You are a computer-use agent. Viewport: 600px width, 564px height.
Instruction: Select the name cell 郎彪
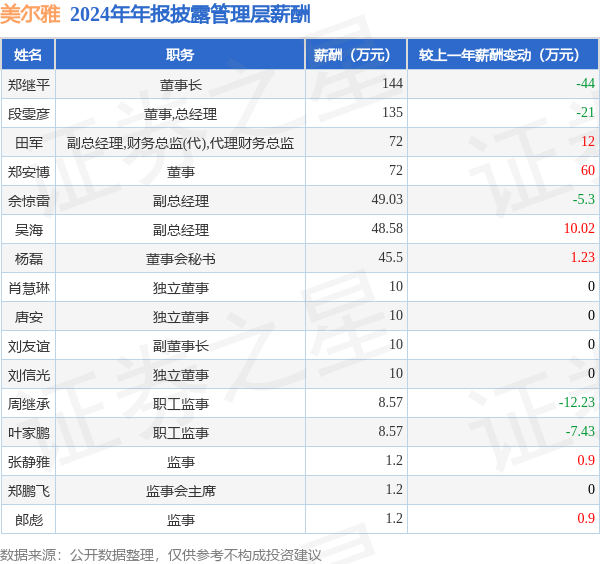(x=29, y=521)
